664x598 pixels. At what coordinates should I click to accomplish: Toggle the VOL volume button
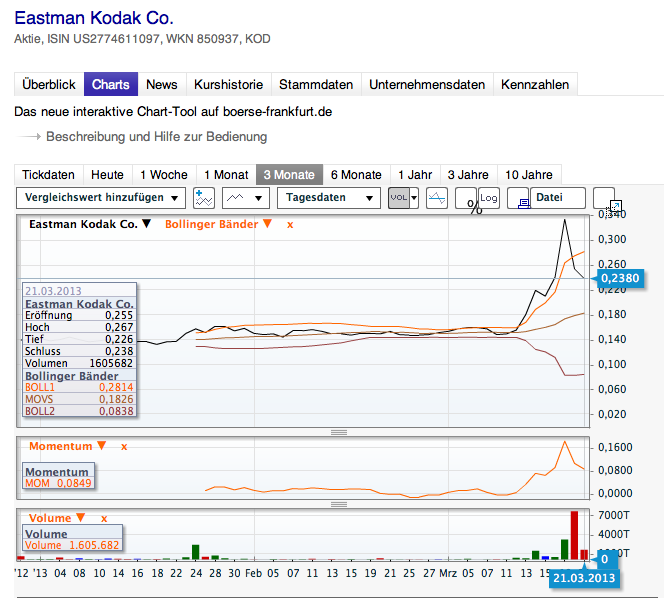coord(399,198)
